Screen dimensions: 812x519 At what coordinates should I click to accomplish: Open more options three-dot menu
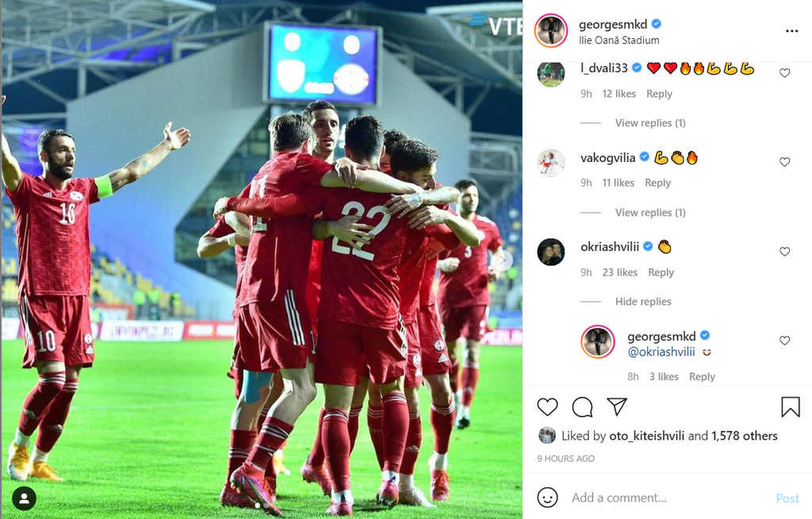[x=792, y=31]
